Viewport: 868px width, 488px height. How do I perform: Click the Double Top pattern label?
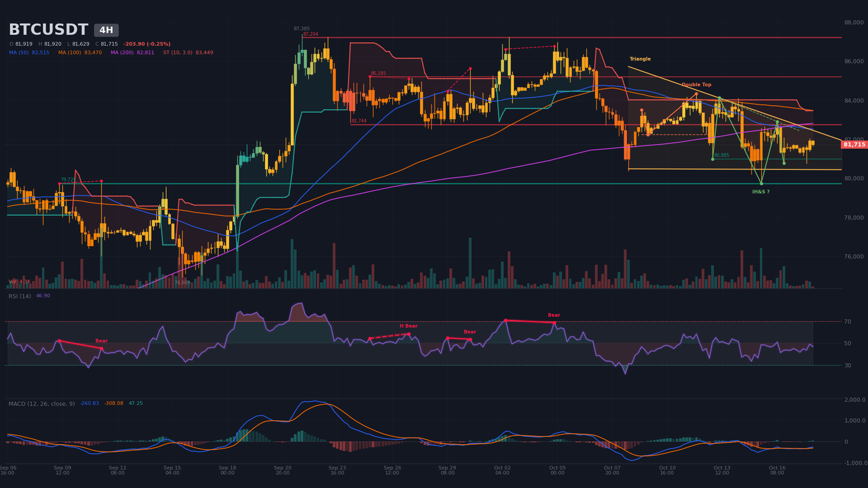point(697,85)
